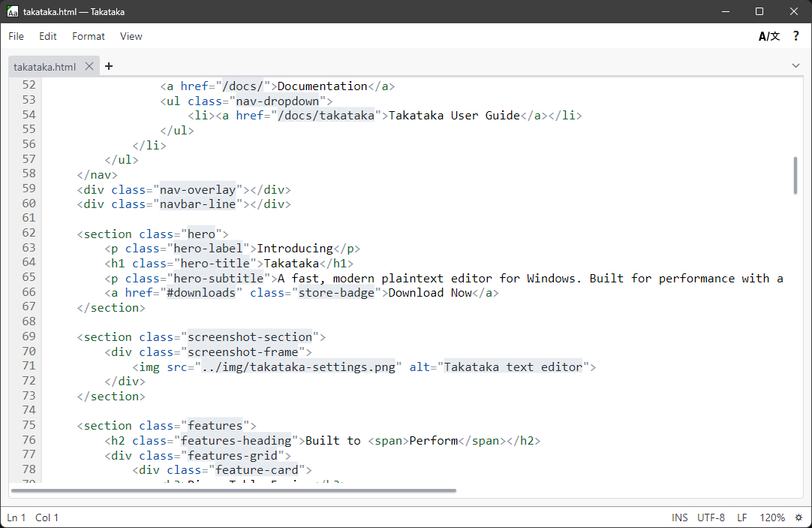Select the takataka.html tab
Image resolution: width=812 pixels, height=528 pixels.
tap(45, 66)
